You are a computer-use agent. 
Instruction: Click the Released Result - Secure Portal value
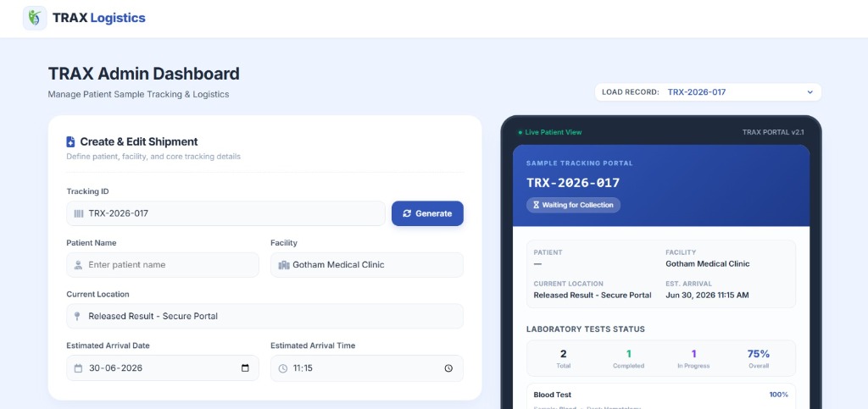click(593, 296)
